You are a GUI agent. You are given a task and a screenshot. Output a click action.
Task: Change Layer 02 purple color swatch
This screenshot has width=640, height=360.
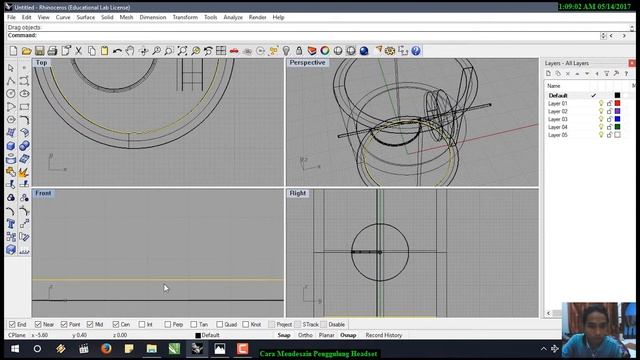coord(618,111)
